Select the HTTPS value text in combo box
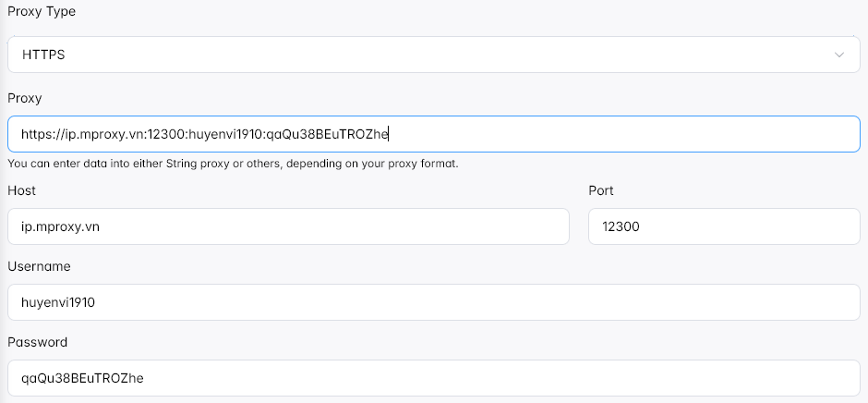Image resolution: width=868 pixels, height=403 pixels. tap(43, 55)
